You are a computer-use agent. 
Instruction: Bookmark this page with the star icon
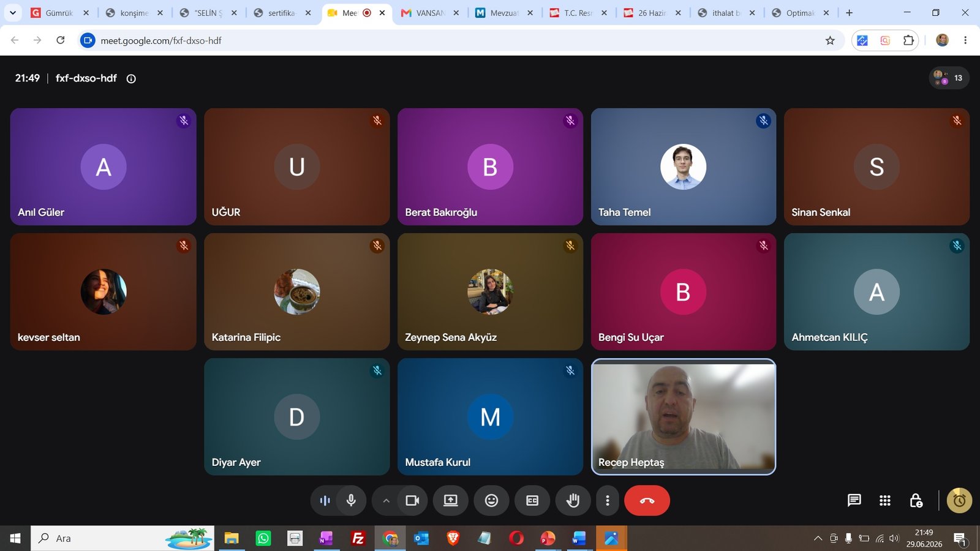(830, 40)
